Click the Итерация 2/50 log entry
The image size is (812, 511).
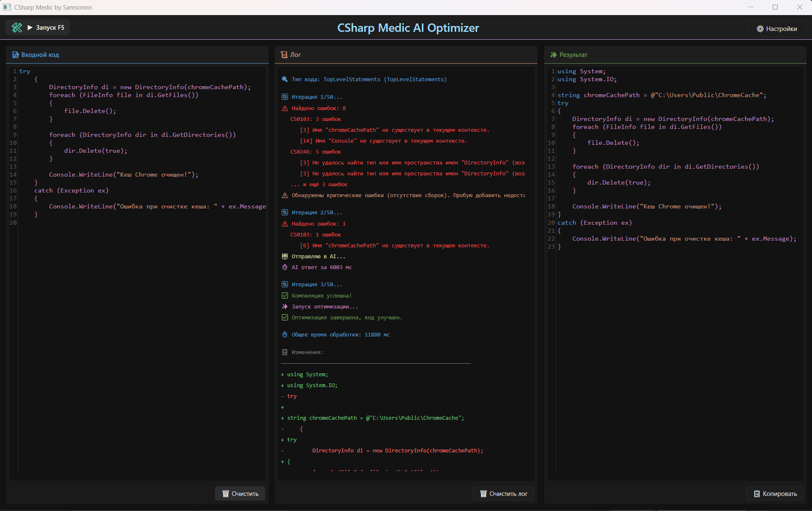point(316,213)
